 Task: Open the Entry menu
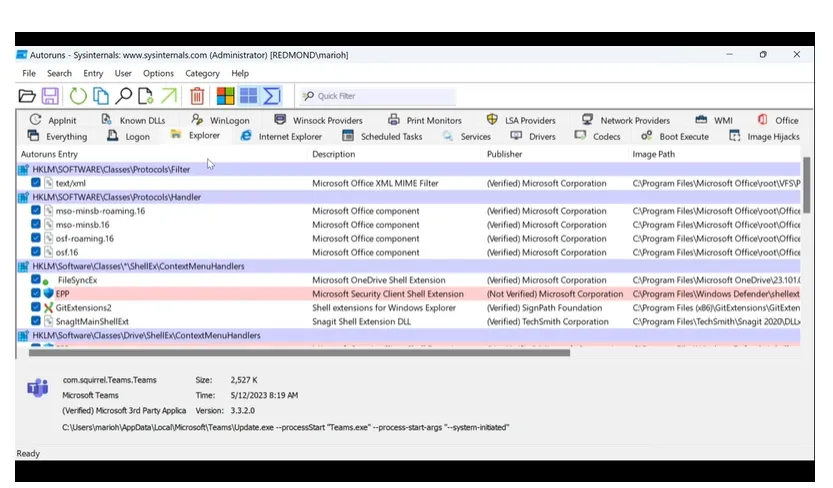point(93,73)
